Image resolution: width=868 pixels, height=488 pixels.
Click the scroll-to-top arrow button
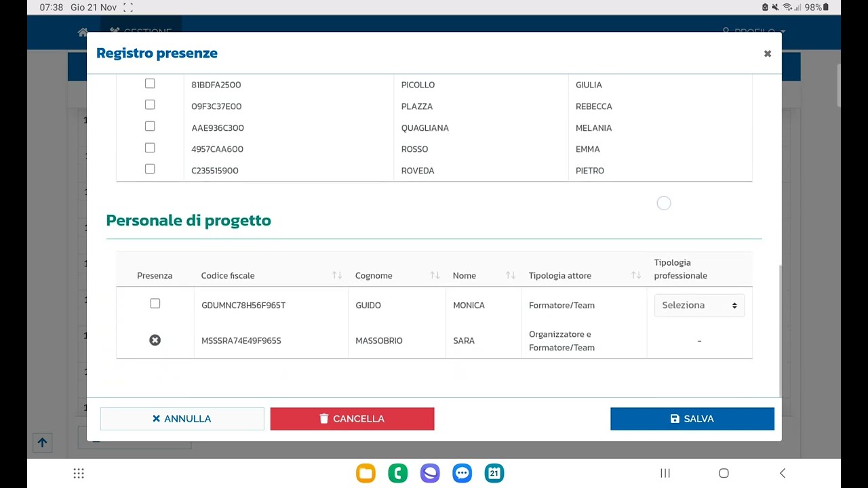tap(42, 443)
